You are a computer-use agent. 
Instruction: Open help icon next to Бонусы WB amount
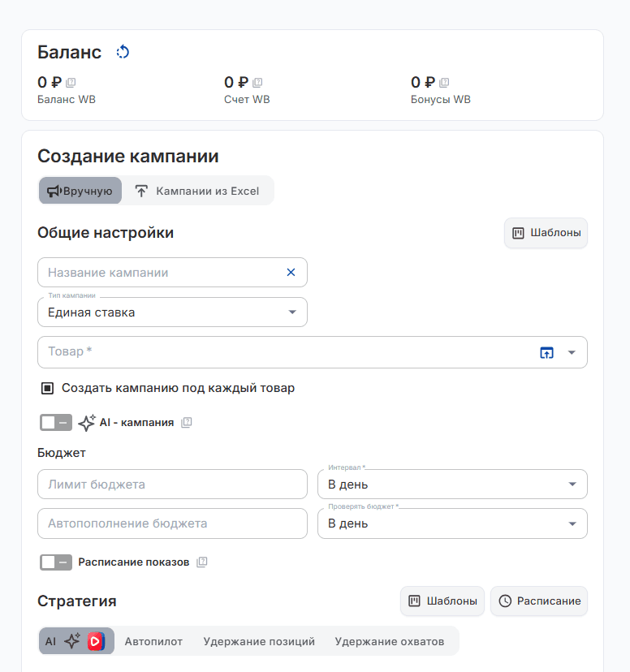tap(444, 82)
